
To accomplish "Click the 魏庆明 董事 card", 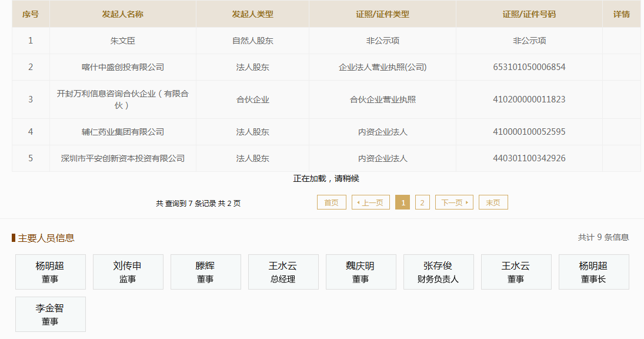I will coord(361,271).
